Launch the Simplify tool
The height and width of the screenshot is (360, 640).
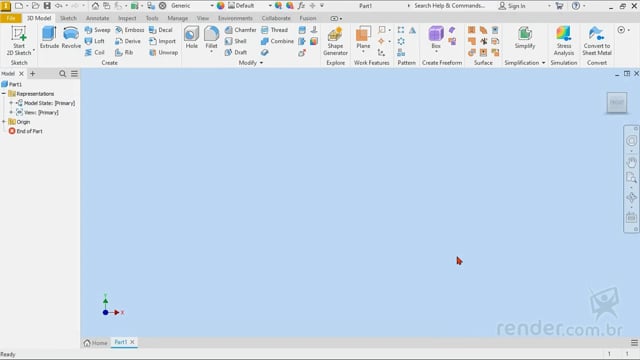tap(524, 38)
